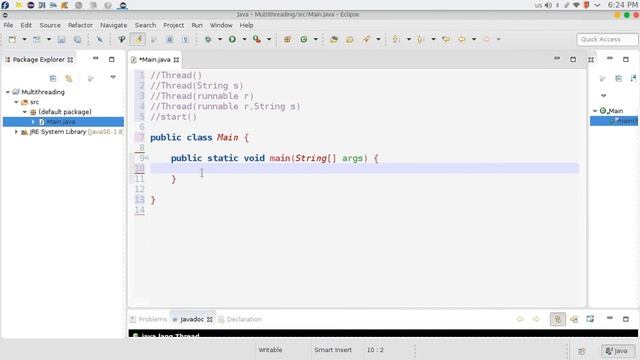The image size is (640, 360).
Task: Minimize the Package Explorer panel
Action: (96, 59)
